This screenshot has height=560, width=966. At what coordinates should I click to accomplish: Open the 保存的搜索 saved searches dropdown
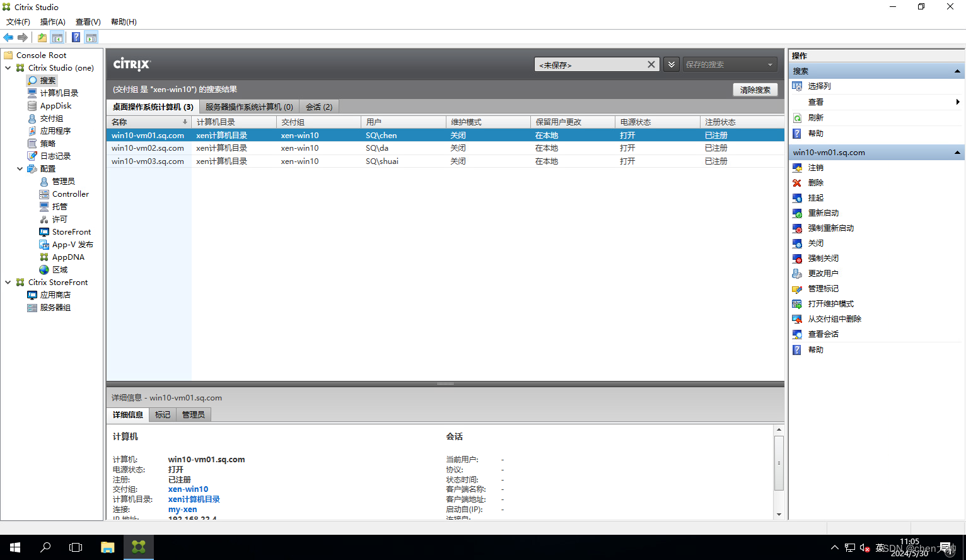pos(730,64)
